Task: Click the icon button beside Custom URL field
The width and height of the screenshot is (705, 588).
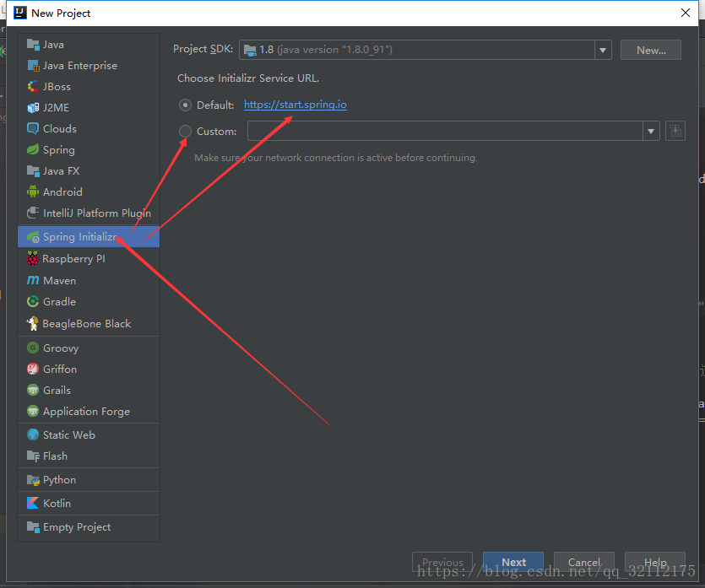Action: tap(675, 131)
